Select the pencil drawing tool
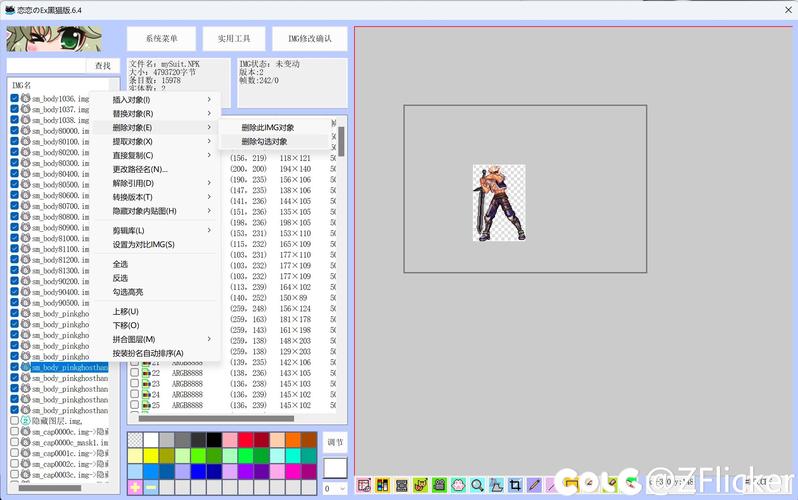 [534, 485]
